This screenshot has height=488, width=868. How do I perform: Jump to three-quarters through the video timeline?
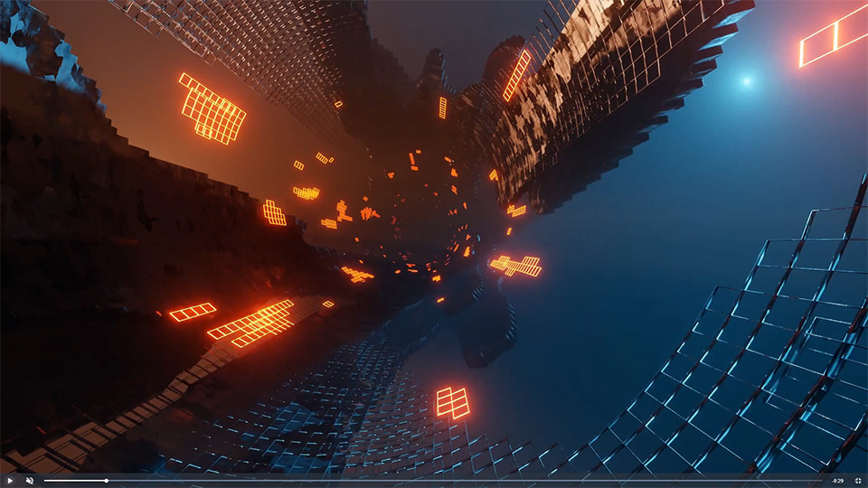coord(627,481)
